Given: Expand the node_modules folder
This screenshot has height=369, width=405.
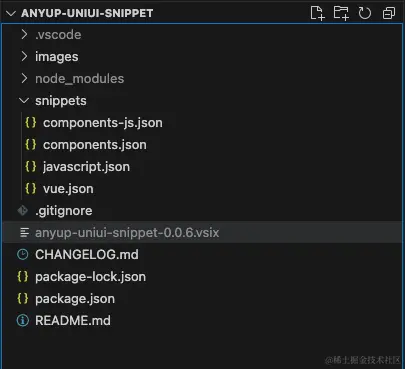Looking at the screenshot, I should pyautogui.click(x=203, y=79).
